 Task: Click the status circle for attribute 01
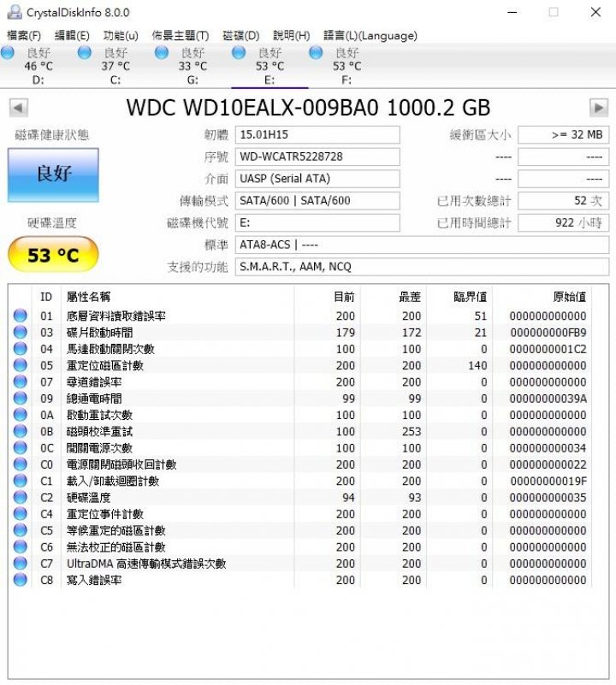coord(21,316)
